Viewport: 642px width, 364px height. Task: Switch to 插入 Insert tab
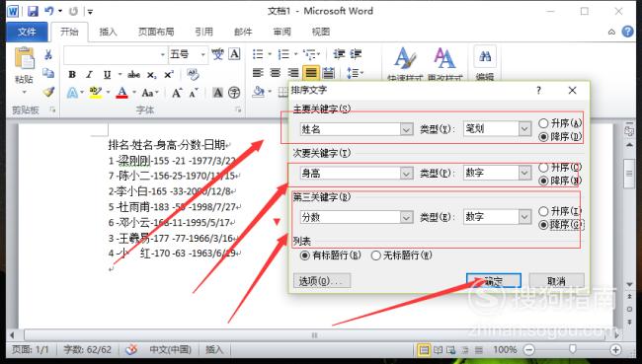pyautogui.click(x=108, y=32)
